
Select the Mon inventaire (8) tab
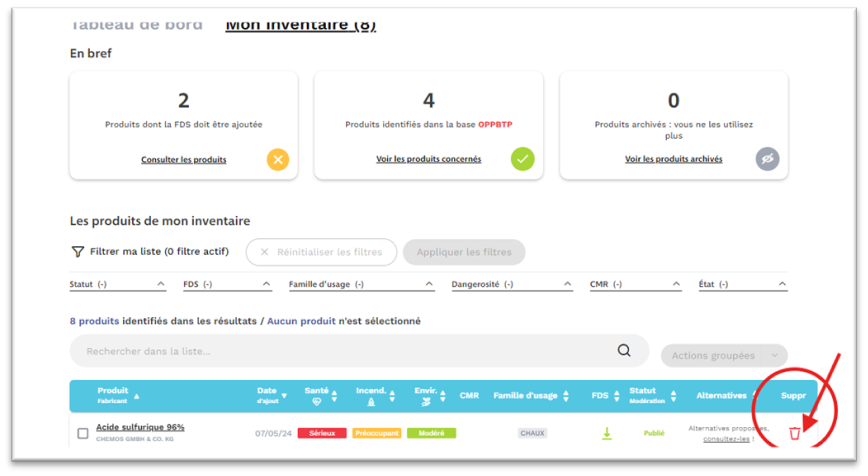click(300, 25)
